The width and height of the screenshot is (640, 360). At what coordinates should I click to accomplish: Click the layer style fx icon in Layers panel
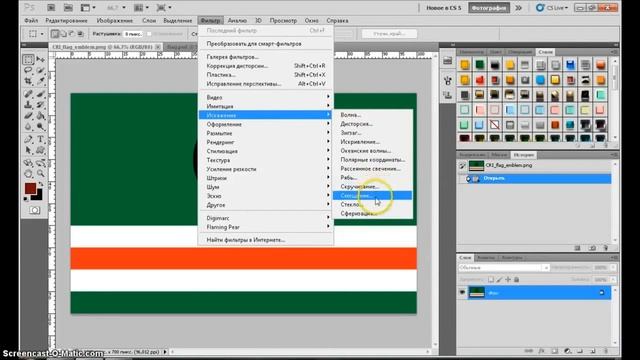[x=542, y=351]
